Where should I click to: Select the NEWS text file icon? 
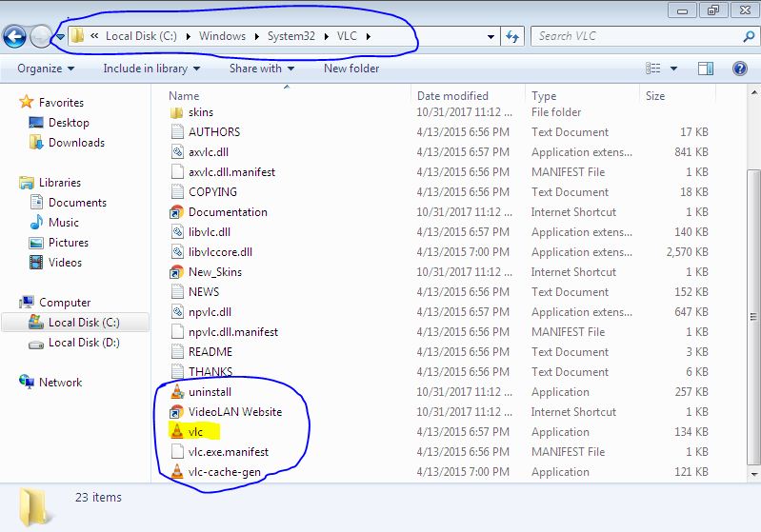click(177, 291)
